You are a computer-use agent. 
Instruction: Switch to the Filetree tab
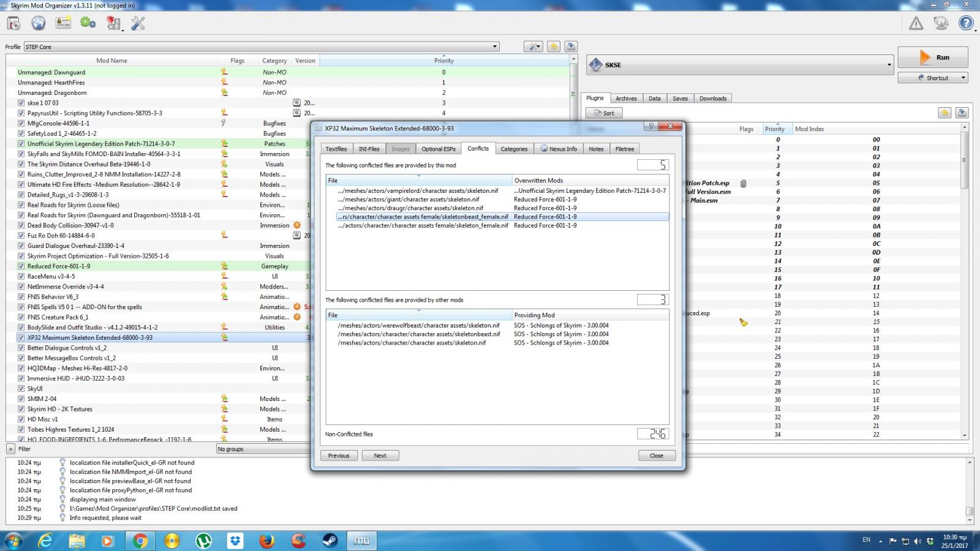[x=625, y=149]
